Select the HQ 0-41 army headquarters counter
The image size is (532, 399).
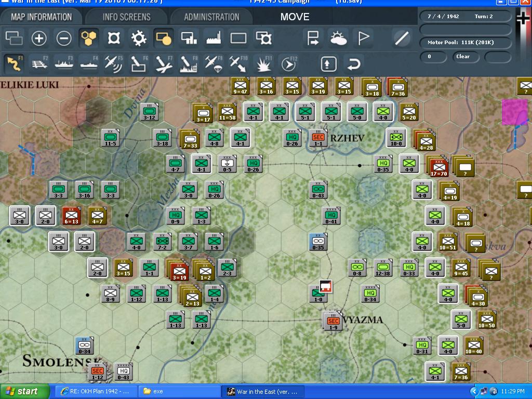[331, 216]
